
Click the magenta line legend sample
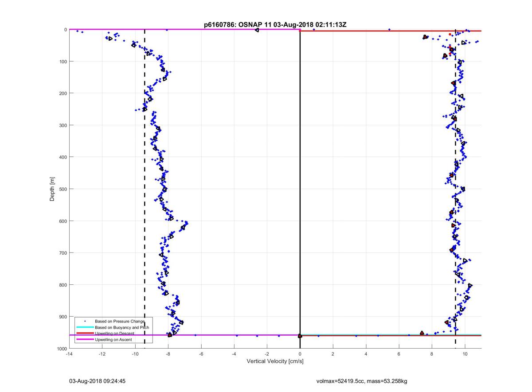tap(85, 339)
